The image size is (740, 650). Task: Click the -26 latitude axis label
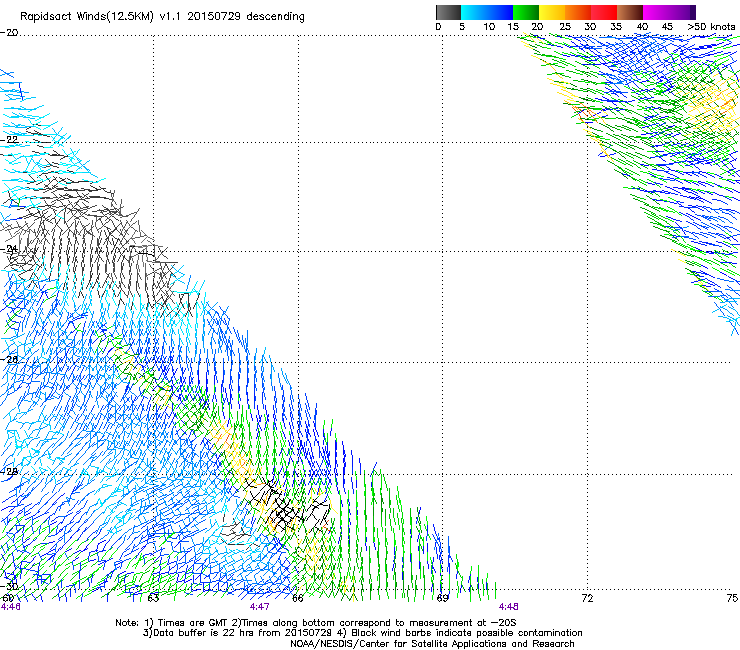9,360
